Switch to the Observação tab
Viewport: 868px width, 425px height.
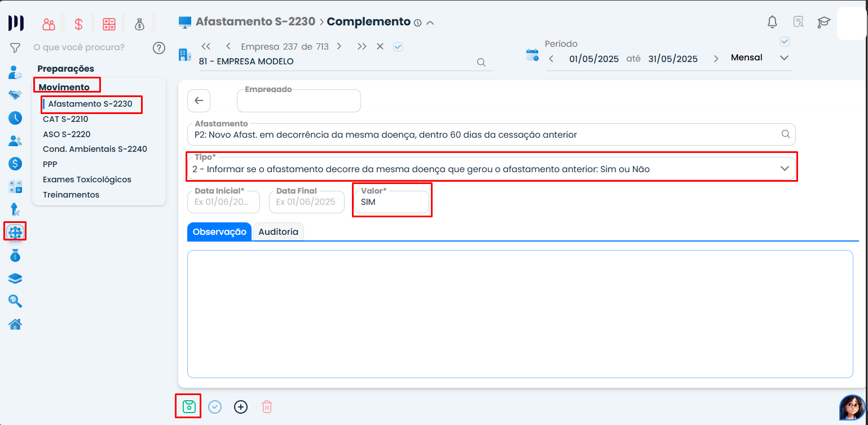(x=219, y=231)
